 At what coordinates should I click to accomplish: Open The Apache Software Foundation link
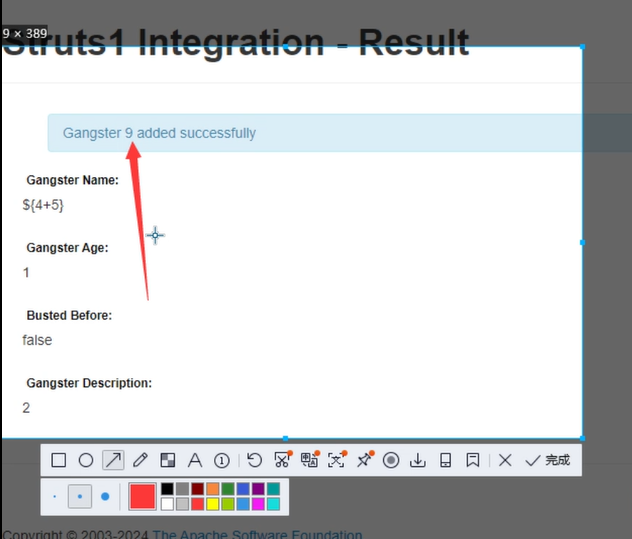[257, 535]
